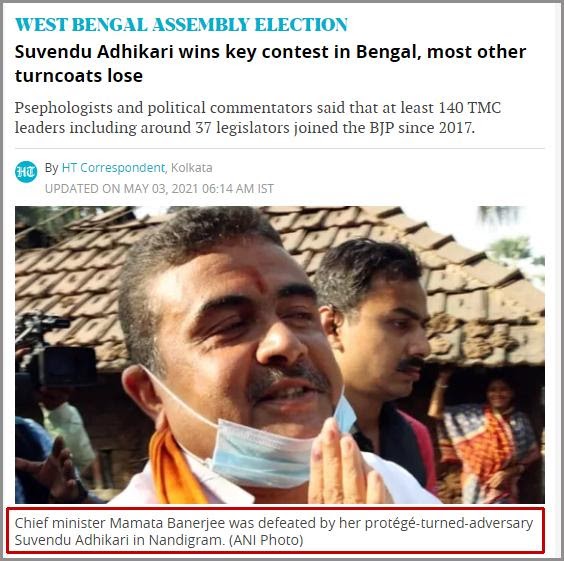The height and width of the screenshot is (561, 564).
Task: Click the words 'turncoats lose' in headline
Action: pyautogui.click(x=79, y=76)
